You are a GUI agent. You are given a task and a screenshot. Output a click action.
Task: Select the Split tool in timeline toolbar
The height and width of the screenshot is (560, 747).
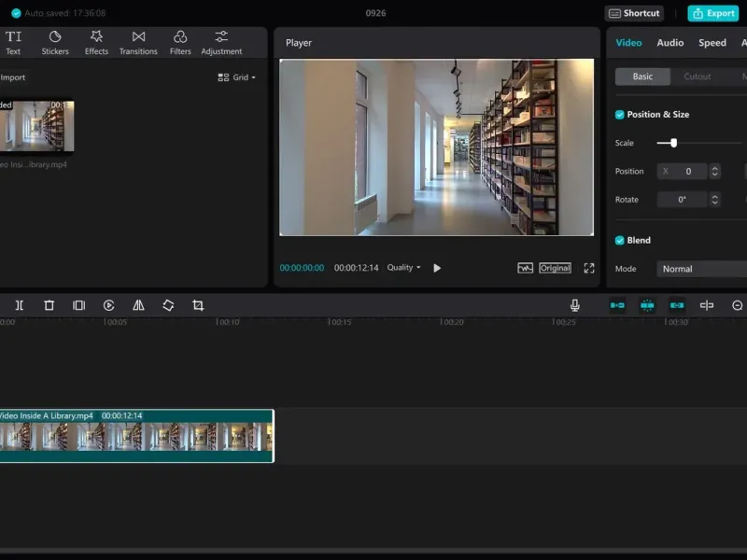point(20,305)
